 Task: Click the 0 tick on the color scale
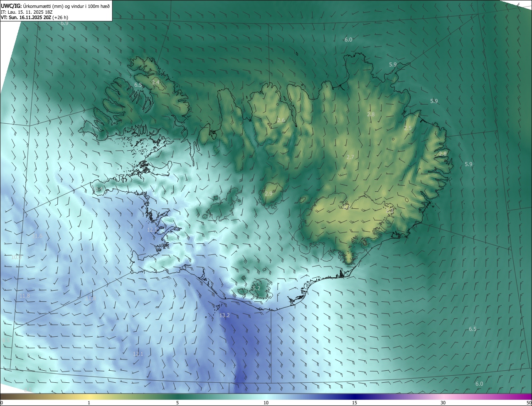tap(2, 403)
